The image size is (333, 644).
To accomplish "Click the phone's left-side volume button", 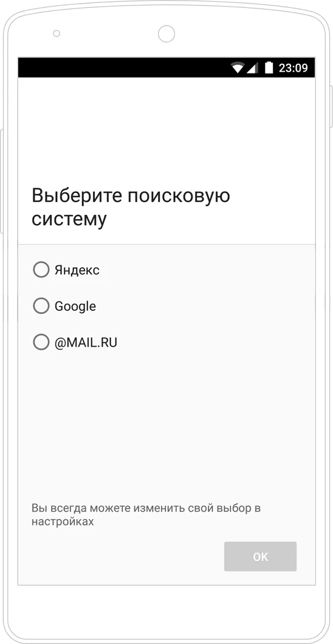I will [x=2, y=181].
